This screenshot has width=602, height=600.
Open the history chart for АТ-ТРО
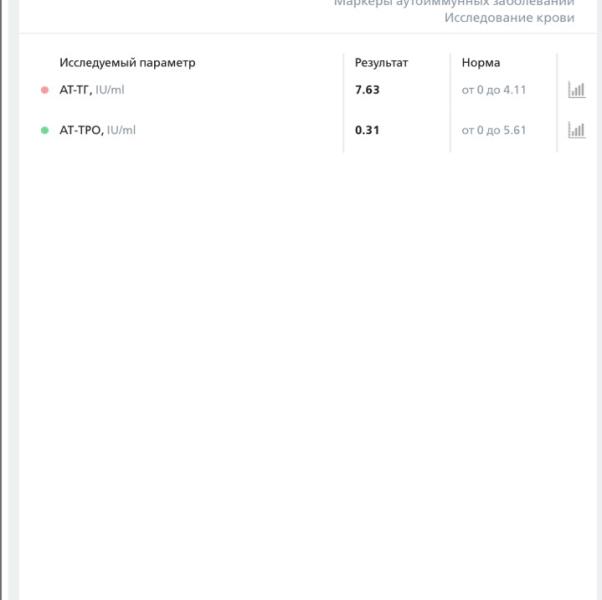[576, 130]
